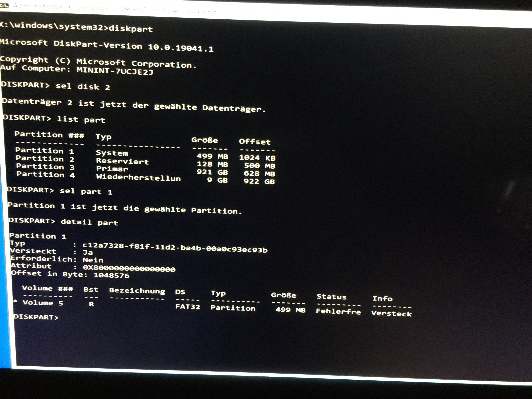Viewport: 532px width, 399px height.
Task: Click the 'detail part' command line
Action: pos(89,222)
